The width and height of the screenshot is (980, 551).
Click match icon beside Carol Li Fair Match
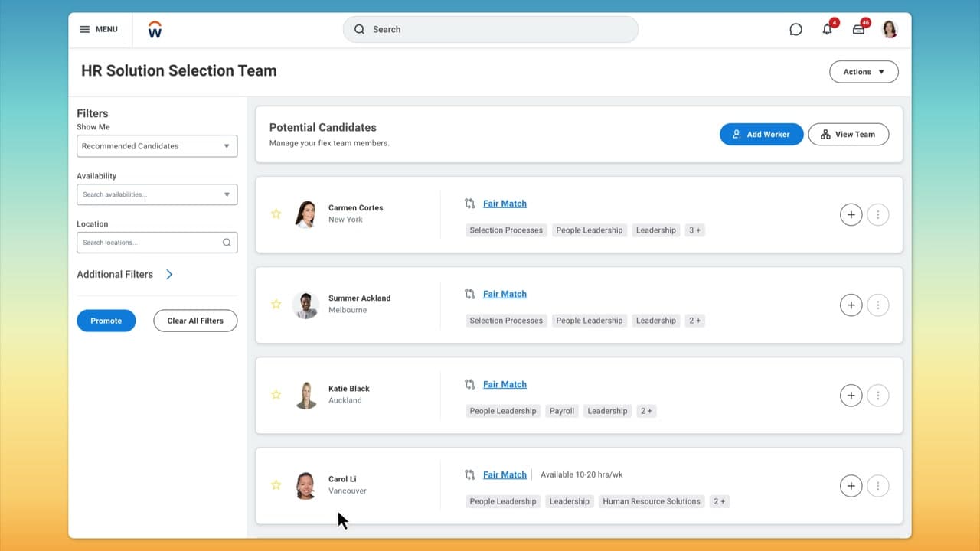point(470,474)
